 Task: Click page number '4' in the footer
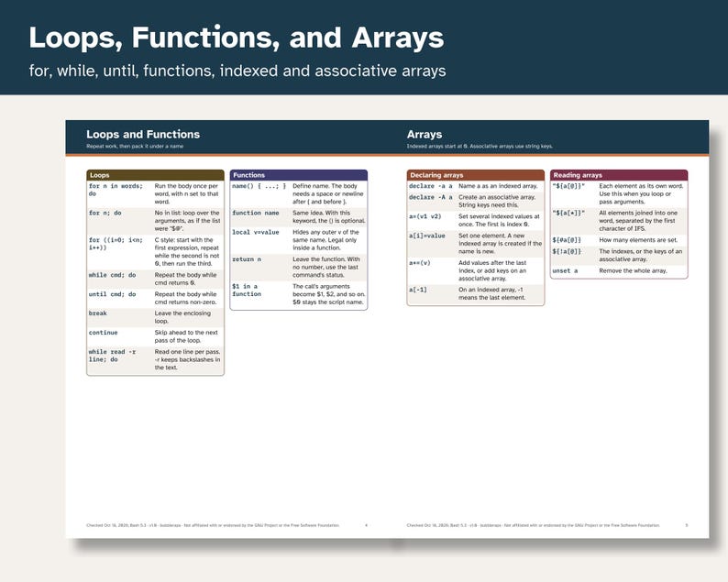(x=367, y=525)
